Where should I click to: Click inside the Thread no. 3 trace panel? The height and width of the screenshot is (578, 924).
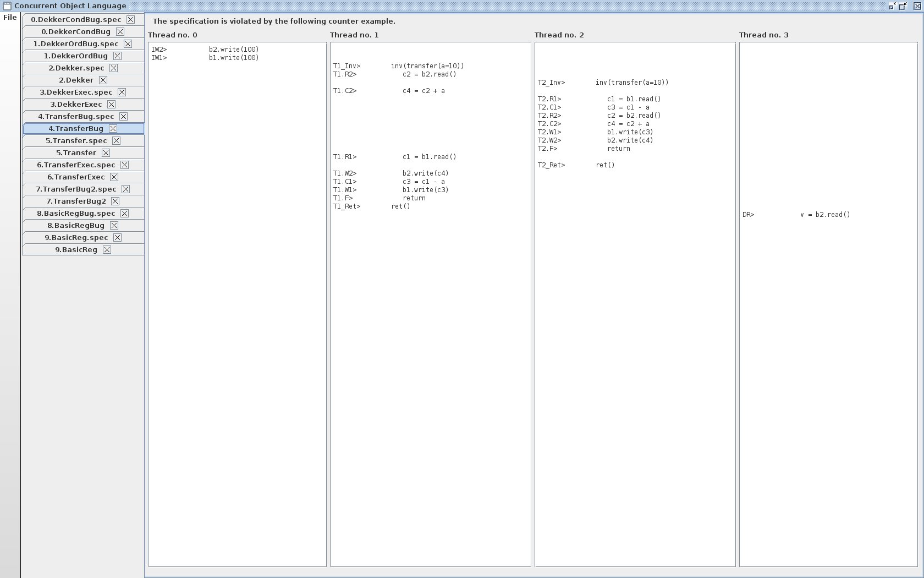[828, 304]
